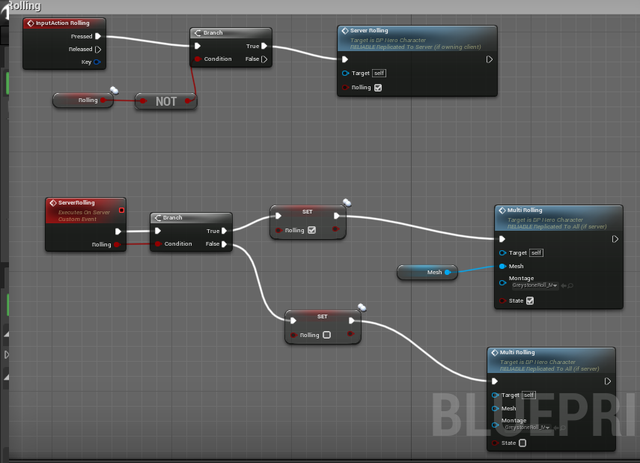Viewport: 640px width, 463px height.
Task: Click the exec input pin of lower Multi Rolling
Action: click(x=495, y=381)
